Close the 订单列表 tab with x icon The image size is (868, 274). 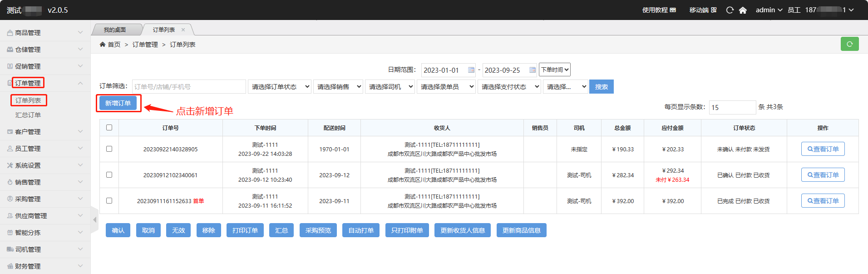183,30
